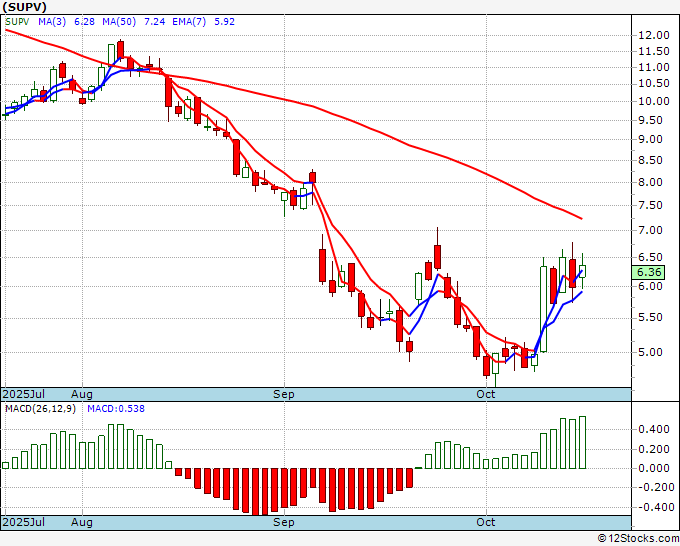680x546 pixels.
Task: Click the Oct label on MACD axis
Action: (x=486, y=522)
